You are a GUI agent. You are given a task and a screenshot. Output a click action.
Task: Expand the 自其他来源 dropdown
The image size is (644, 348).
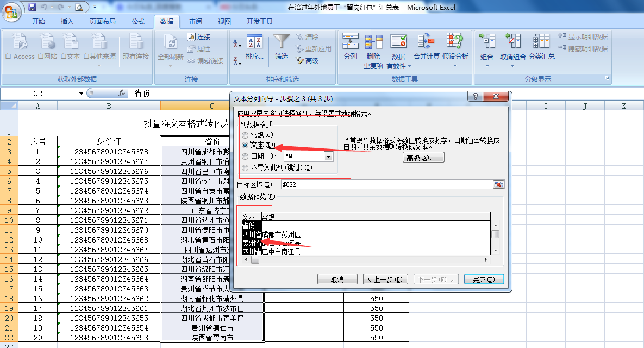[99, 65]
